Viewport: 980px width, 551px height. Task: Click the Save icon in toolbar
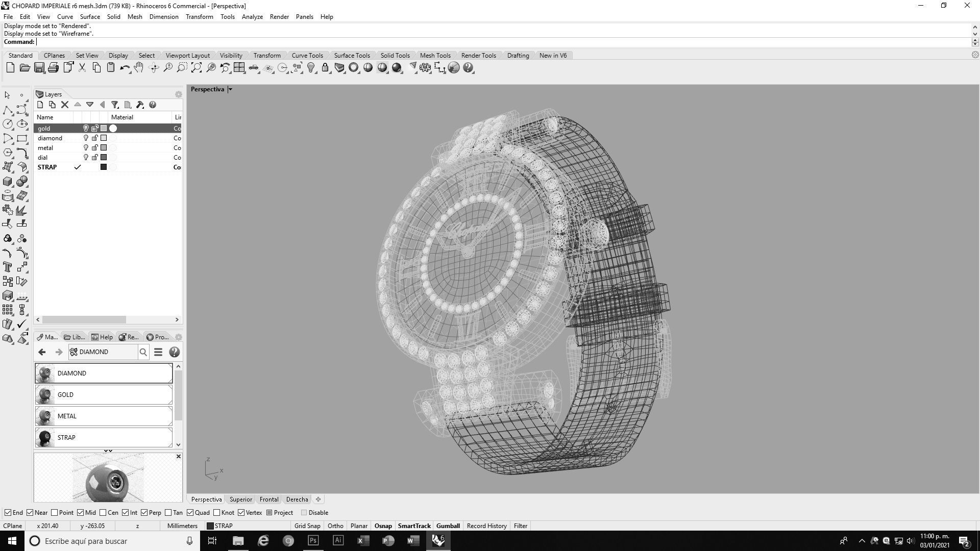pyautogui.click(x=39, y=68)
